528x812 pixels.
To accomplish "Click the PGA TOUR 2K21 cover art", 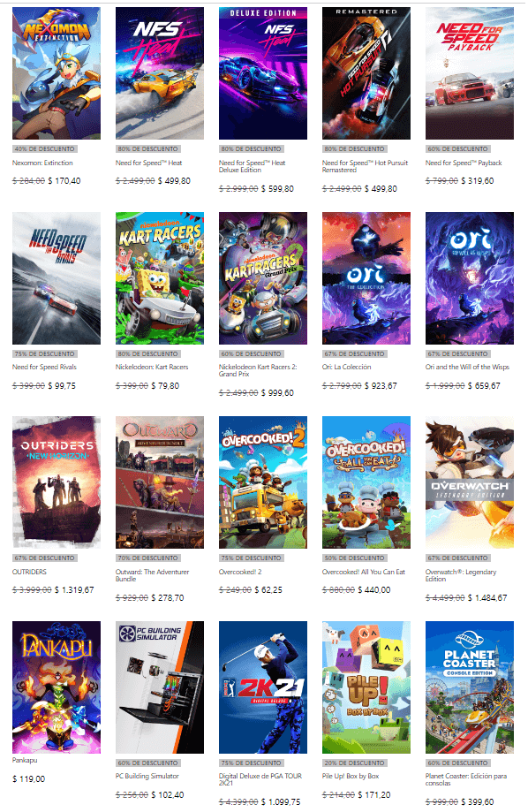I will tap(263, 687).
